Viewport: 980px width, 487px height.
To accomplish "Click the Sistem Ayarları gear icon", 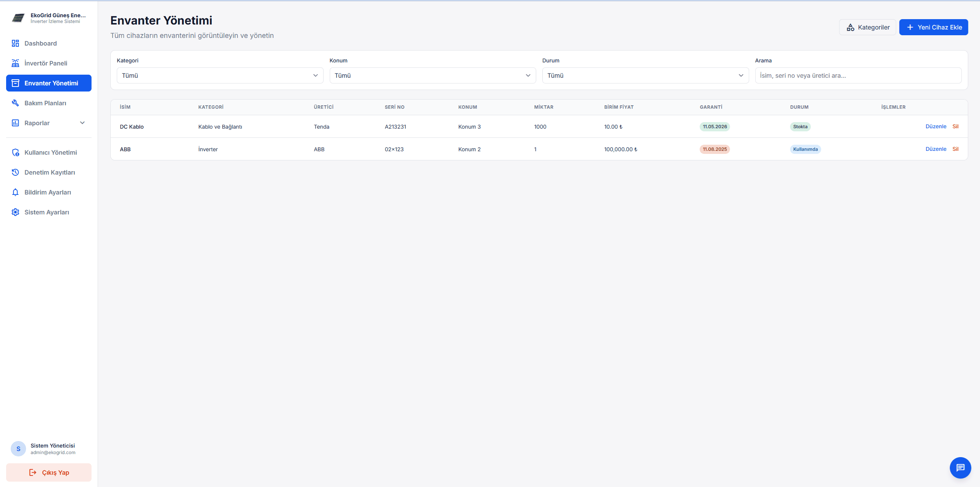I will coord(15,212).
